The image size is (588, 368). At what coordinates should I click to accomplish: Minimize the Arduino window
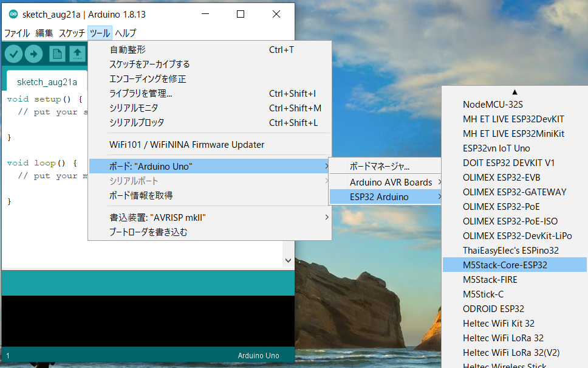pos(205,14)
